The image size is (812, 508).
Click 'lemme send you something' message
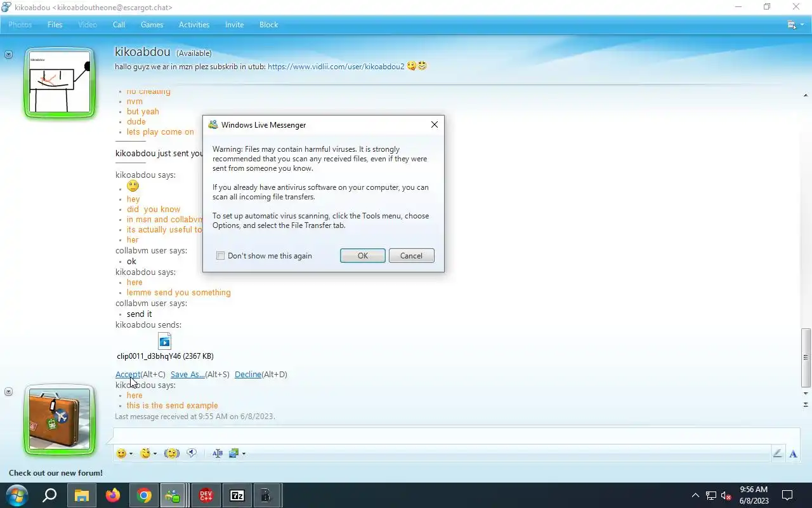tap(179, 293)
